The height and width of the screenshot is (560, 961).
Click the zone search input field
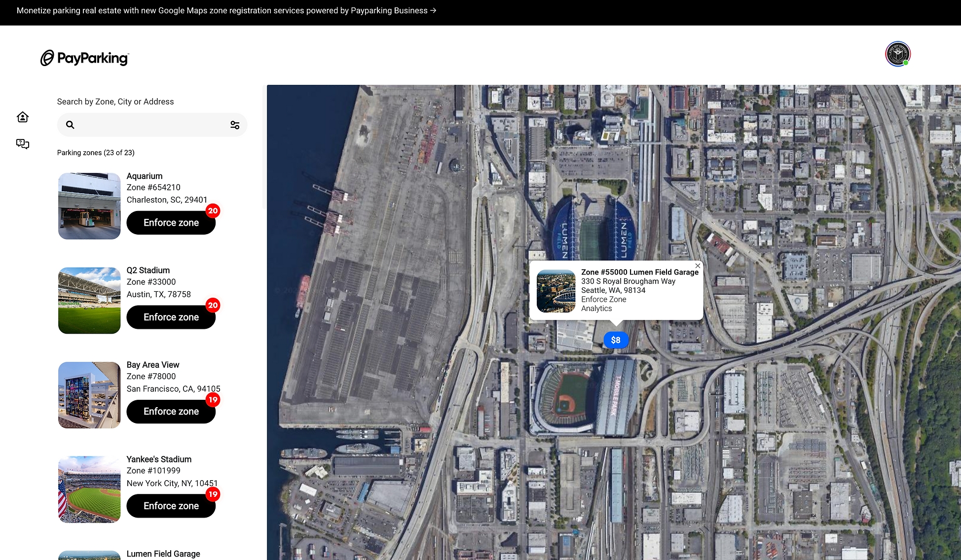point(150,125)
